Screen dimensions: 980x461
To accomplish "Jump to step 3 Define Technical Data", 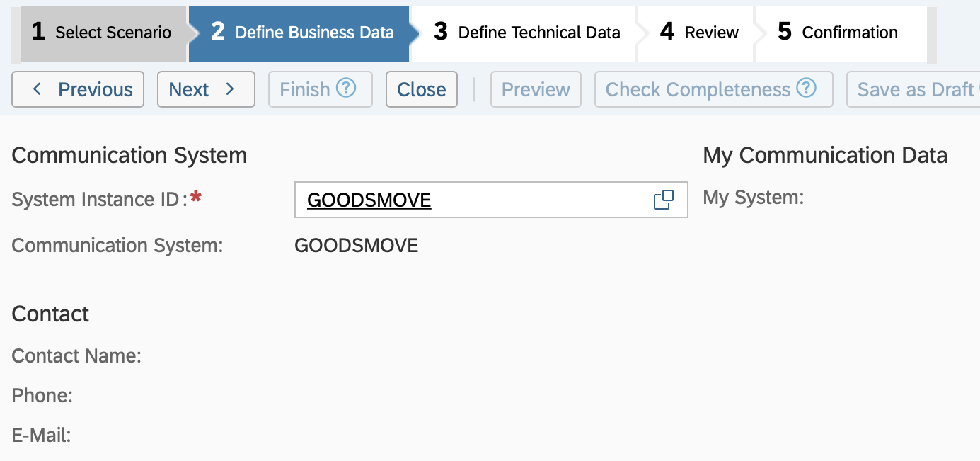I will [527, 33].
